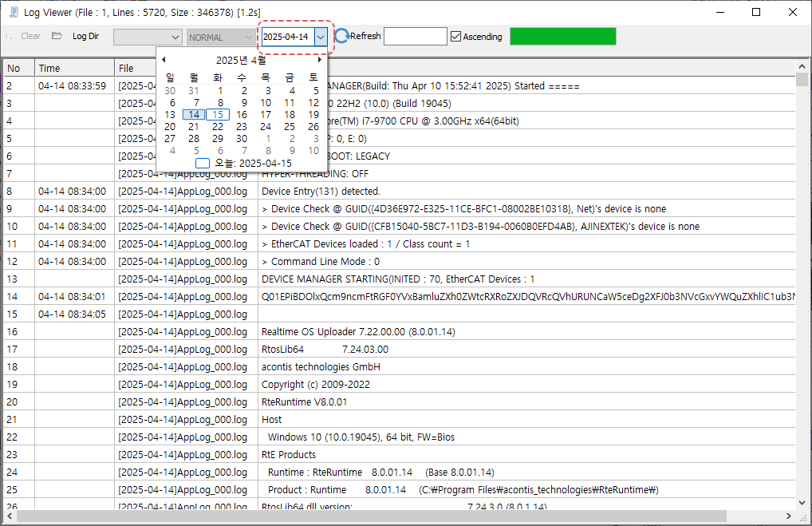Click the Time column header
This screenshot has width=812, height=526.
74,68
